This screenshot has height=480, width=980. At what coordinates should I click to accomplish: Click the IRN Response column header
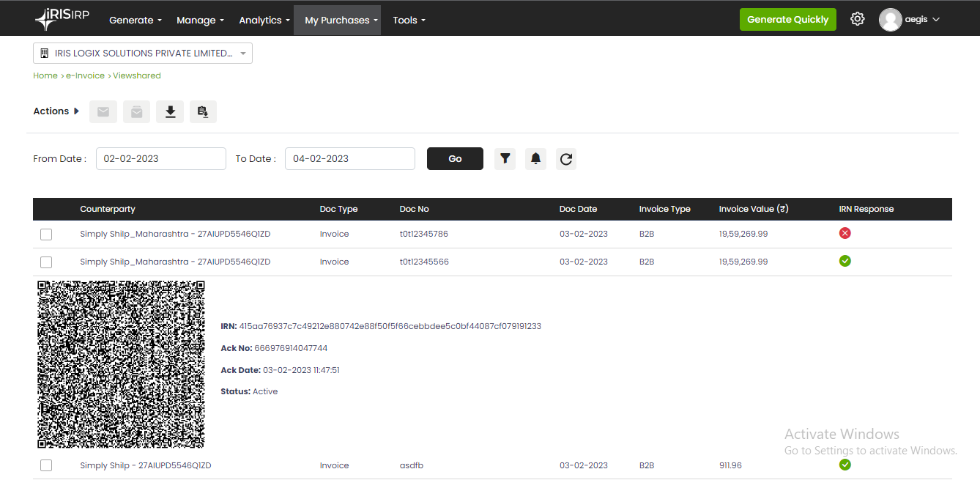[866, 209]
